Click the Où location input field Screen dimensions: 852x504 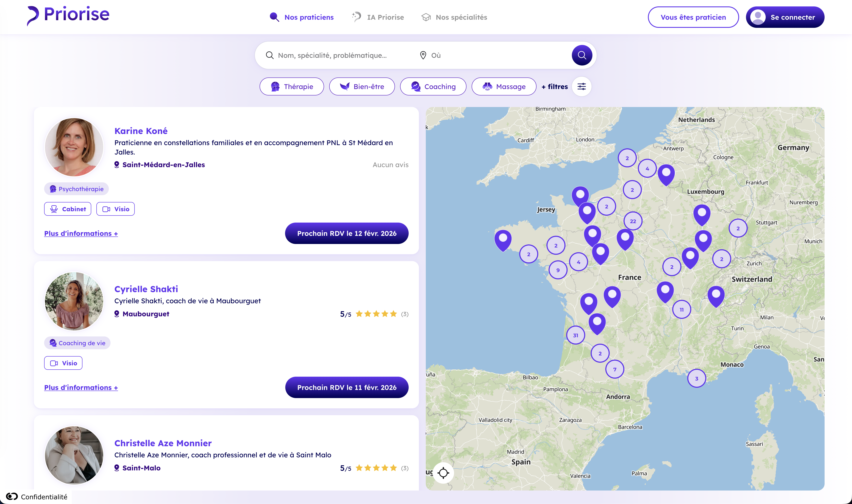tap(493, 55)
